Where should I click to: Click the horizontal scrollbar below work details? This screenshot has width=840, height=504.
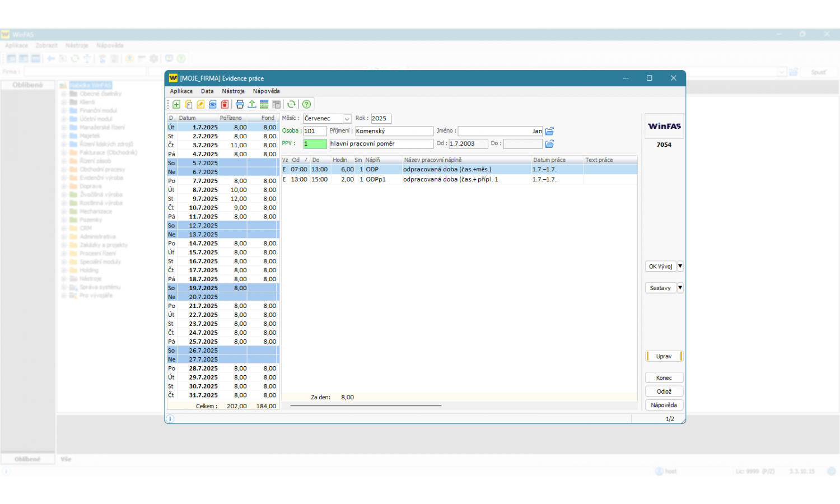coord(366,405)
